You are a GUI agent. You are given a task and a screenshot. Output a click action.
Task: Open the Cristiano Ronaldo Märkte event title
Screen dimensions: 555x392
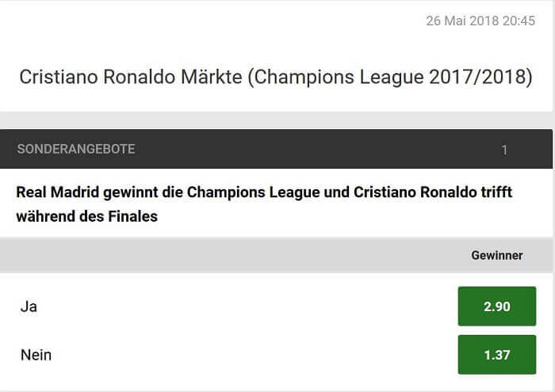click(x=276, y=77)
